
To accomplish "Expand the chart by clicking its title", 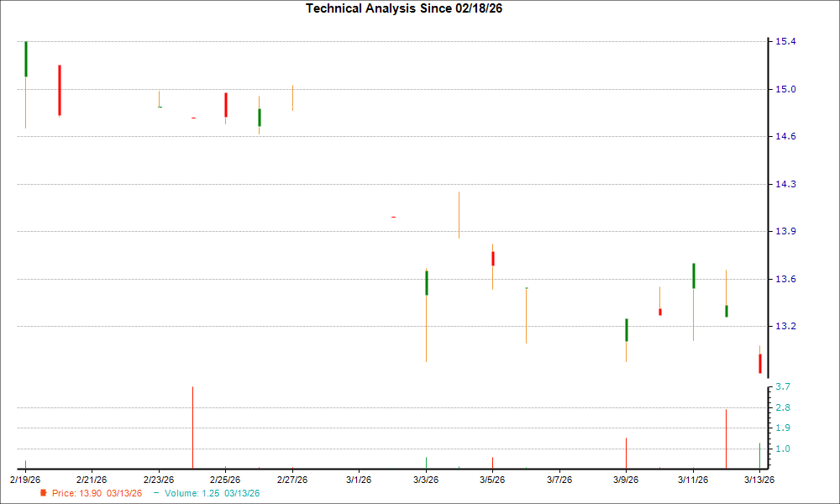I will coord(405,8).
